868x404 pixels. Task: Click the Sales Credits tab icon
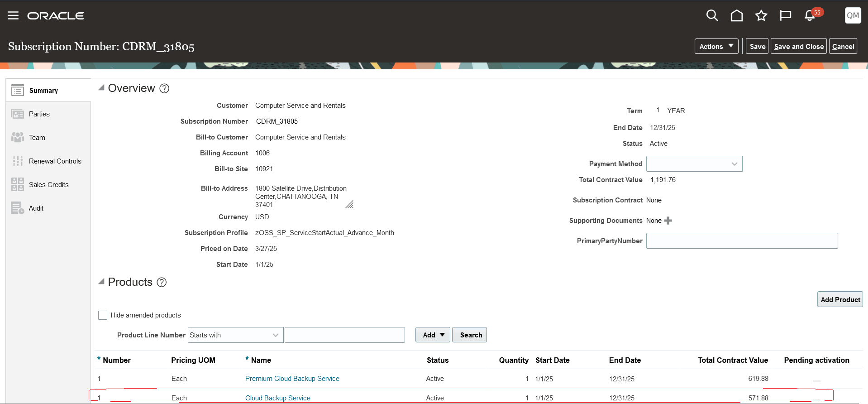click(18, 184)
